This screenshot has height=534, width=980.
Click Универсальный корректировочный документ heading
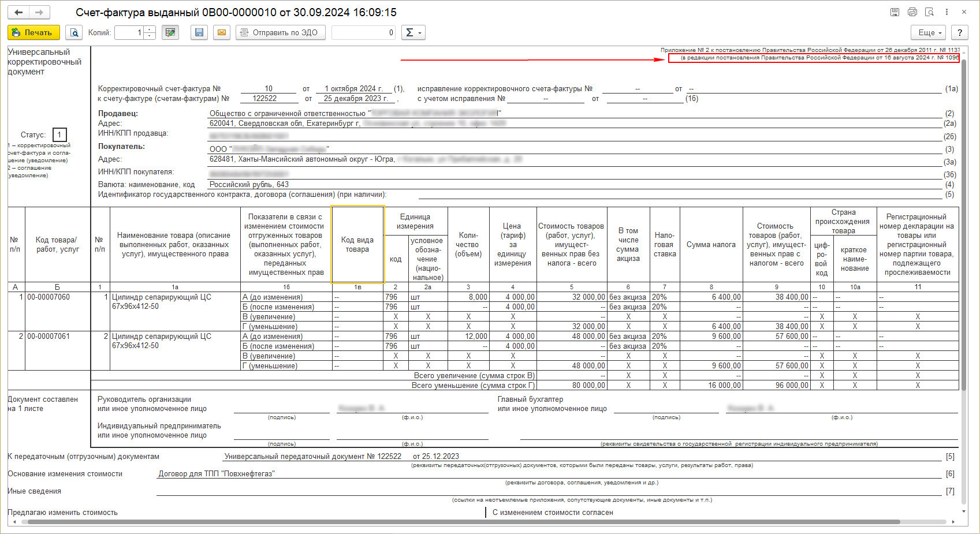pos(44,62)
